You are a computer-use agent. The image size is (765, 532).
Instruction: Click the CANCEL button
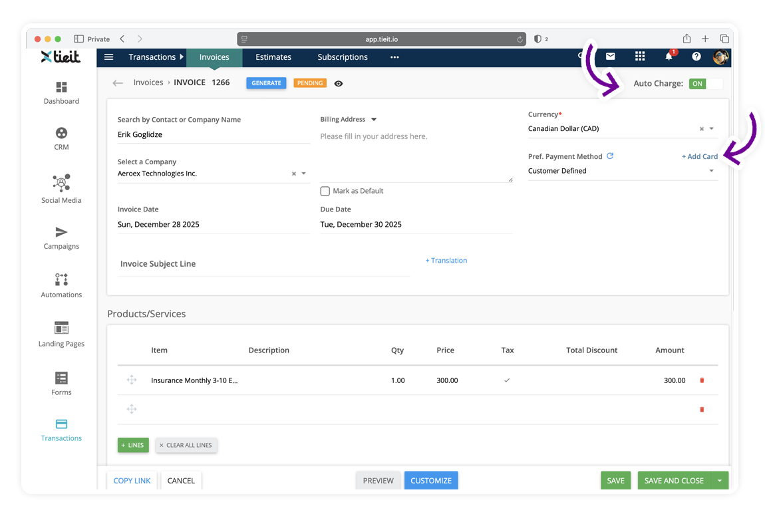pos(181,480)
